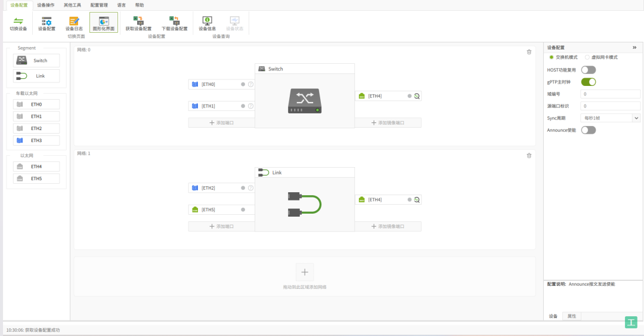Open the 其他工具 menu
The height and width of the screenshot is (336, 644).
point(72,5)
